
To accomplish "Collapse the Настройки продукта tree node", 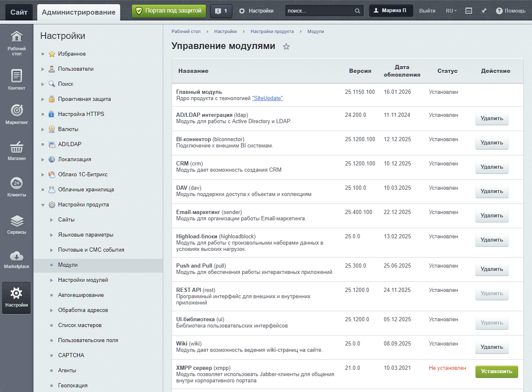I will (43, 205).
